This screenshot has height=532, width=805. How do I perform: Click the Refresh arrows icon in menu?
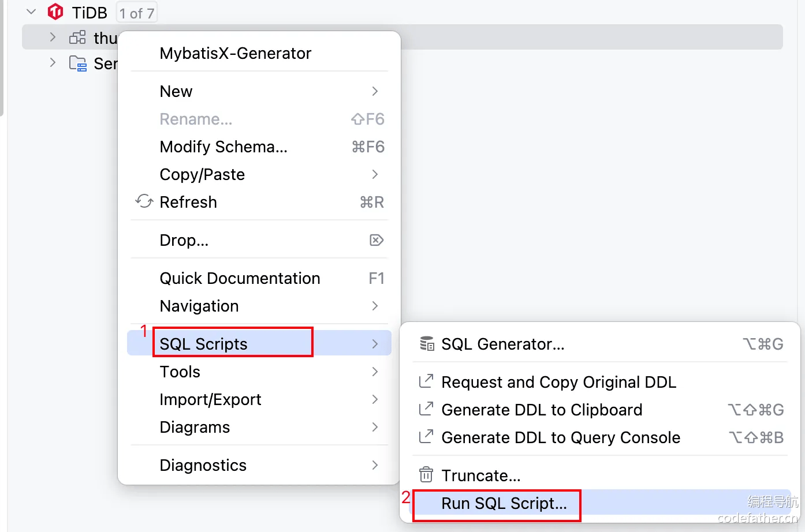[x=144, y=201]
